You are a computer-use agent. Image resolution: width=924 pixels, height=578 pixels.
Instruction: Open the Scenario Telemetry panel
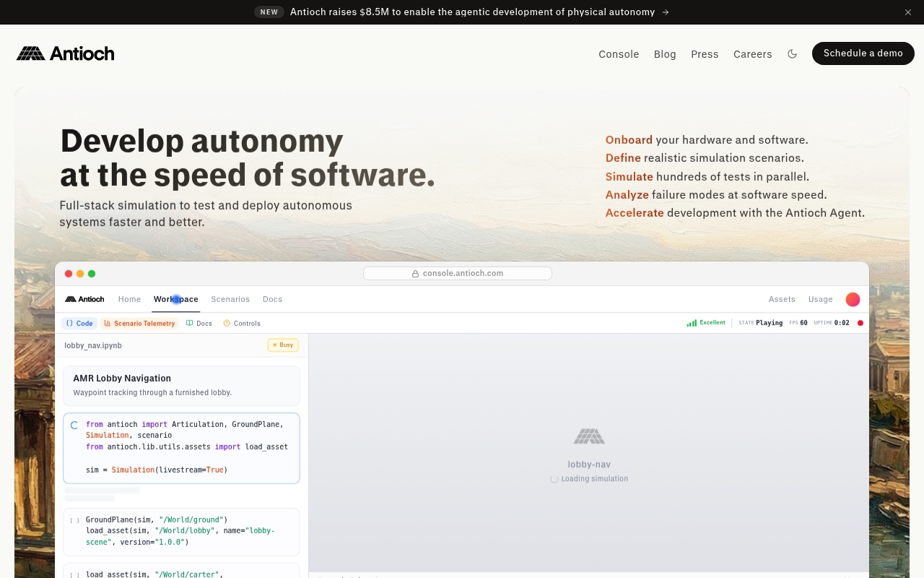139,324
